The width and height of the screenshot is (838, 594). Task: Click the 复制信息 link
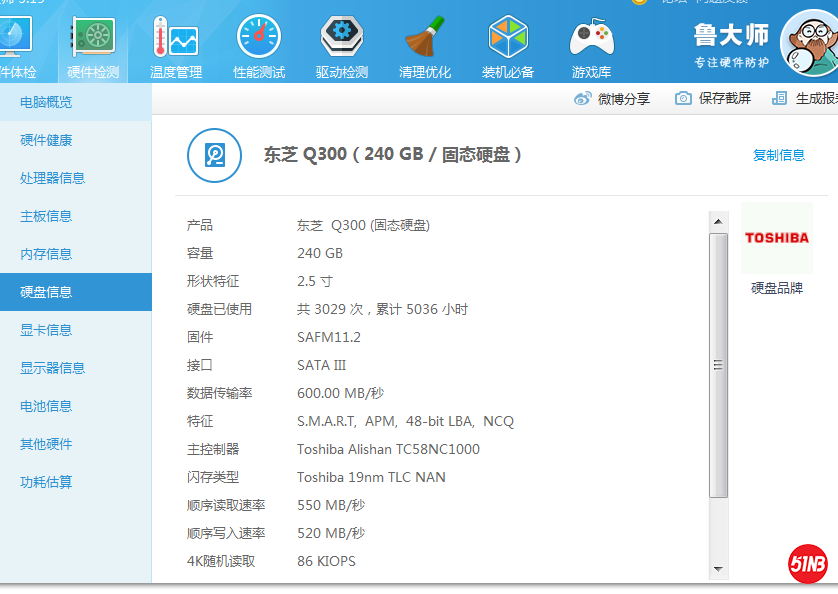[x=779, y=155]
